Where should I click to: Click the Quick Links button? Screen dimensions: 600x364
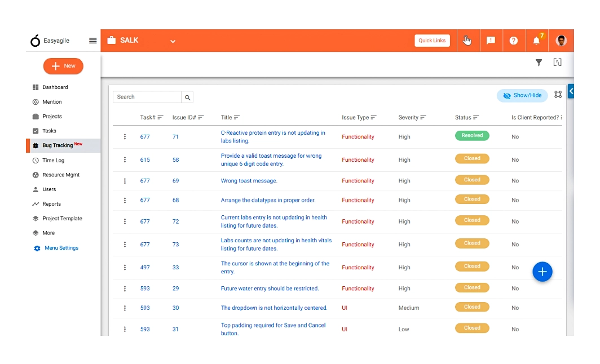click(432, 40)
